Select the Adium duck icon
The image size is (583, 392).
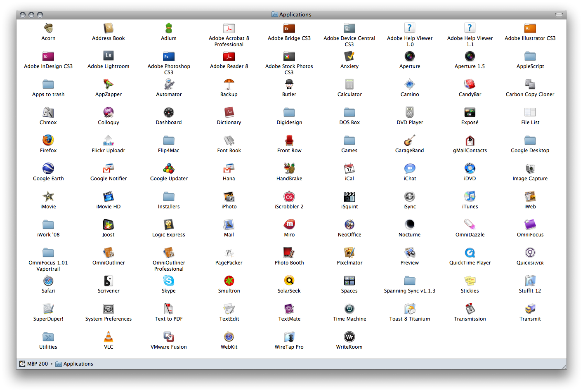coord(169,28)
